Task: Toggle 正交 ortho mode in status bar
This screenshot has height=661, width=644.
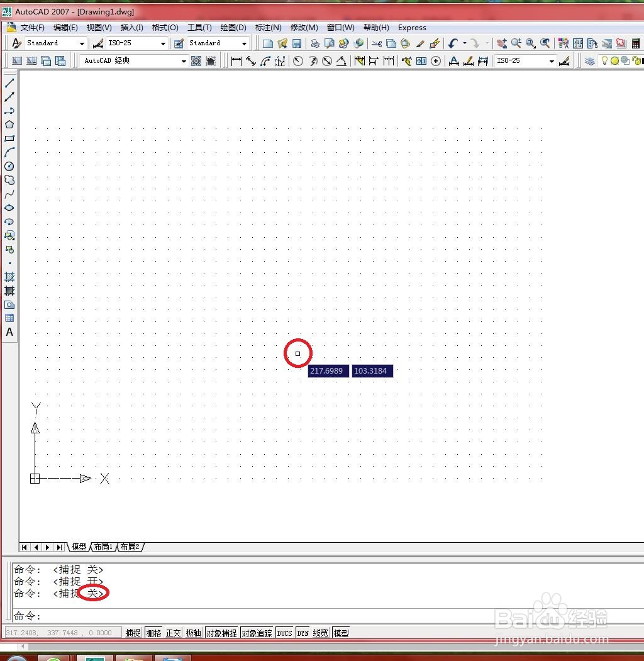Action: click(173, 633)
